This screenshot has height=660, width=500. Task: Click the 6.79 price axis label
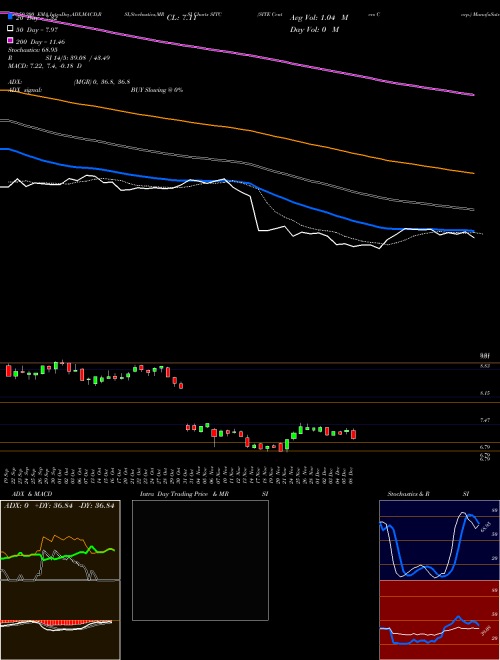coord(485,447)
